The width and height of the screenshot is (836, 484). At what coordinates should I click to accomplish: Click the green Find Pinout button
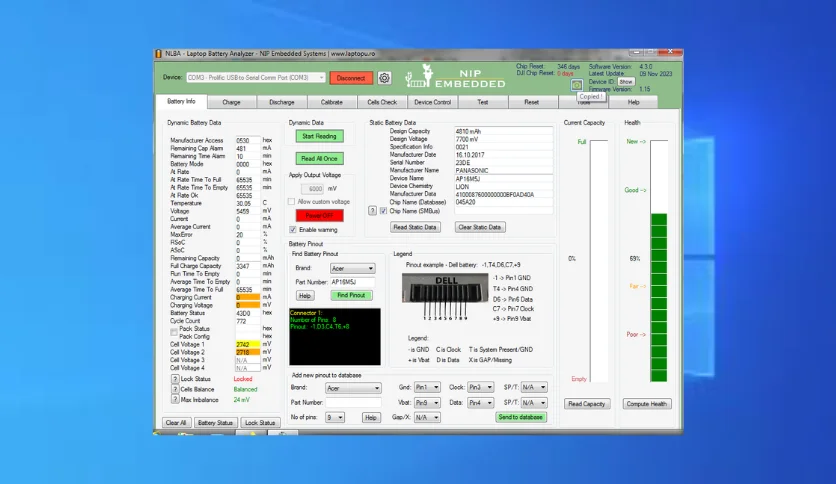351,295
